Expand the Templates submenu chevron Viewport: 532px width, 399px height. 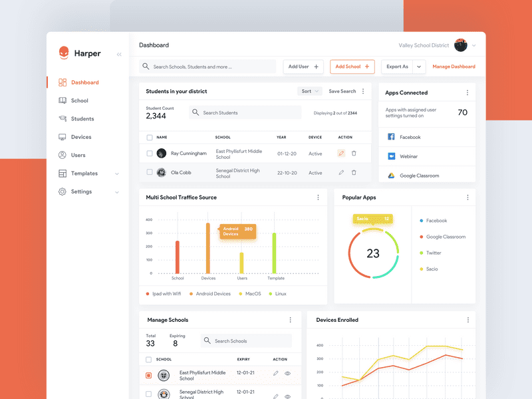[117, 174]
